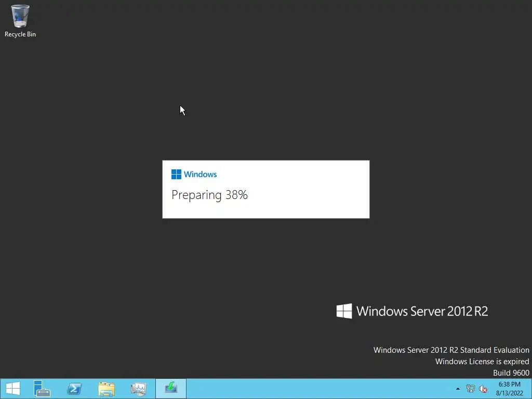Show hidden system tray icons arrow

(x=458, y=389)
